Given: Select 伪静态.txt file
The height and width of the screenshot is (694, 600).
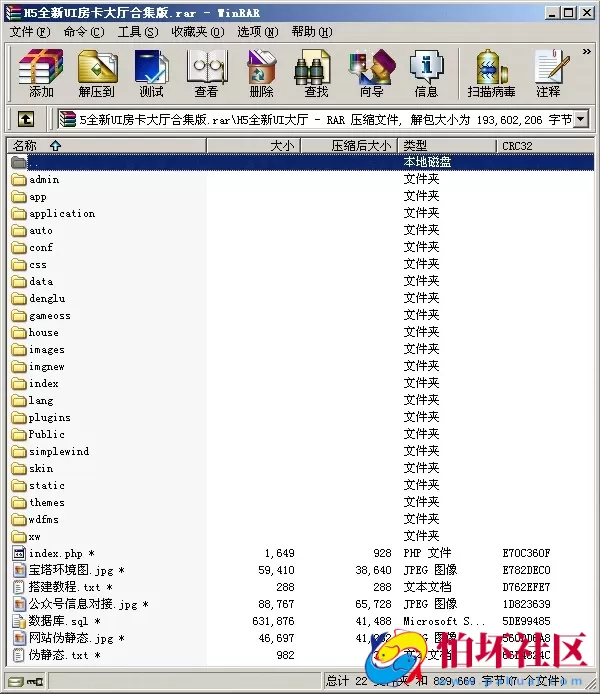Looking at the screenshot, I should coord(56,655).
